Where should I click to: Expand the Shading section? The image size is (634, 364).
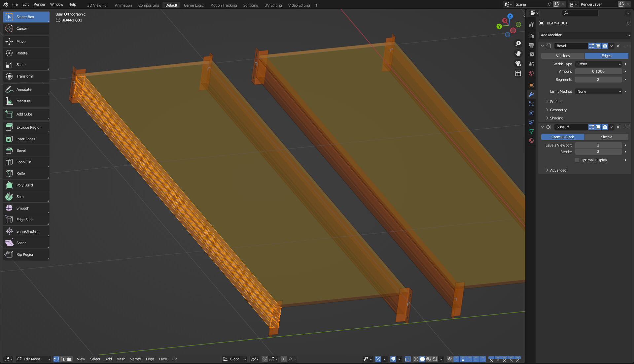(x=556, y=118)
